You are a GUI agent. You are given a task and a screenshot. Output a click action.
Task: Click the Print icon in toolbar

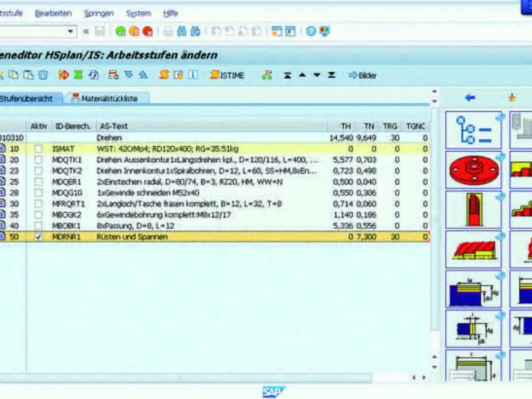click(168, 31)
